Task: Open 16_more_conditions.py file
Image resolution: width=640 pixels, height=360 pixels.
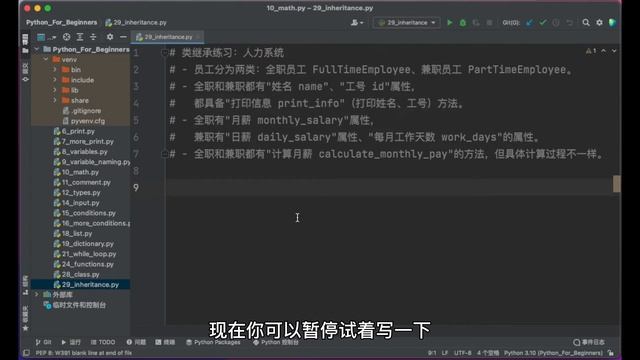Action: 92,223
